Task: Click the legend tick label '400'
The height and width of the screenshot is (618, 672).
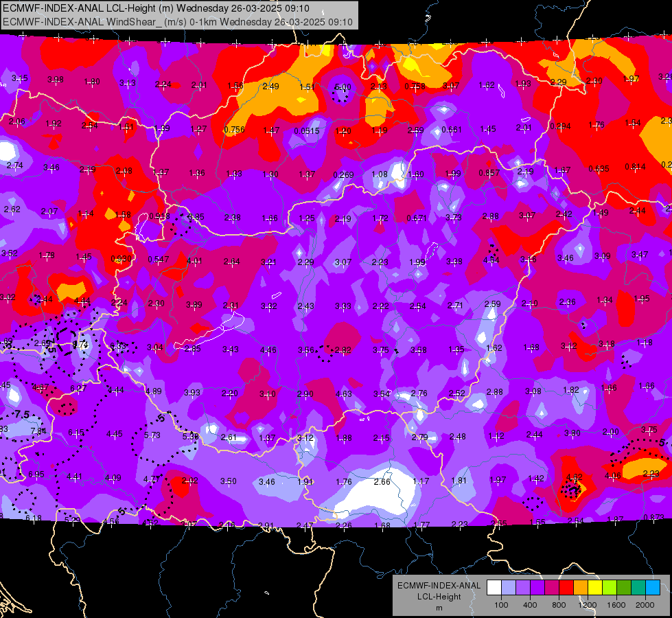Action: [530, 605]
